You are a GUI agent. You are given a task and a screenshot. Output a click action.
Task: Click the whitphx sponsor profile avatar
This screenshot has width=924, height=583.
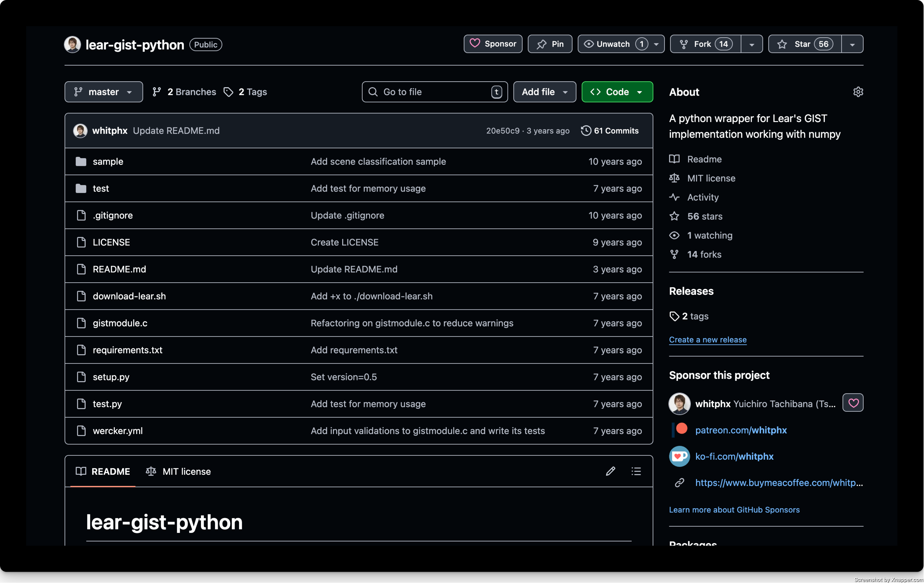tap(679, 404)
